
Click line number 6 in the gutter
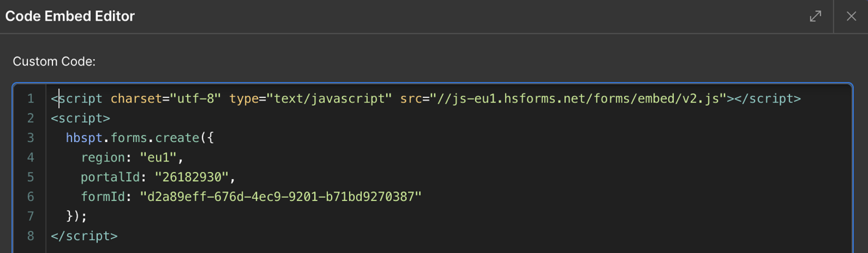30,197
